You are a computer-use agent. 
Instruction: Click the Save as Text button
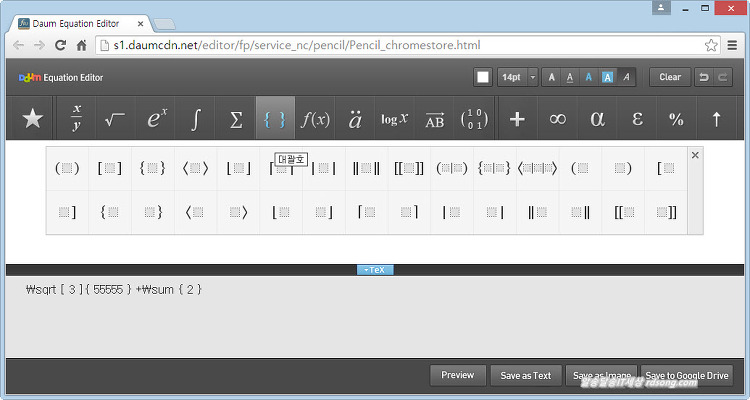[526, 375]
